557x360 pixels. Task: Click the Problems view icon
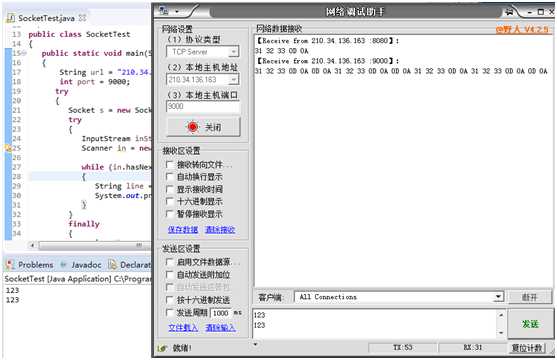10,264
